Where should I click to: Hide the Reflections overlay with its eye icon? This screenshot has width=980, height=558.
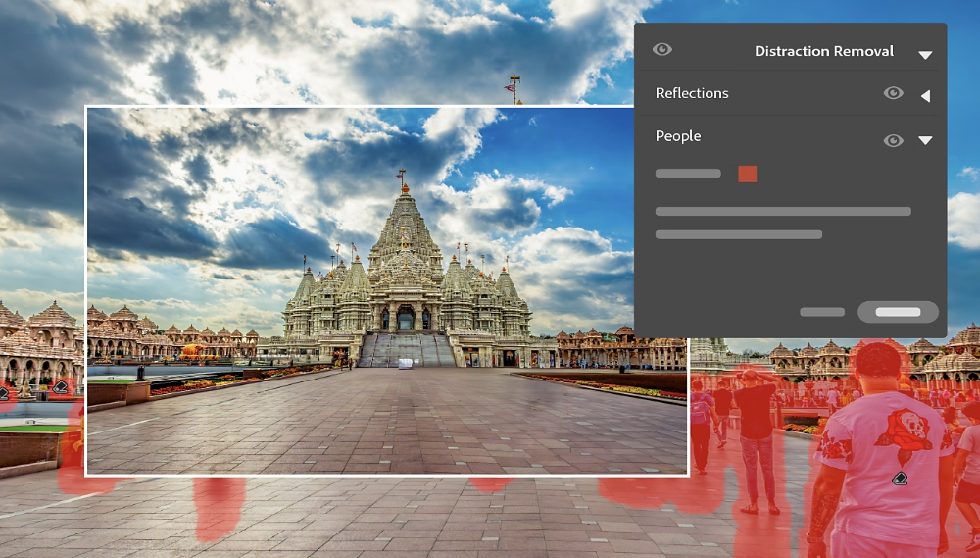[x=893, y=93]
